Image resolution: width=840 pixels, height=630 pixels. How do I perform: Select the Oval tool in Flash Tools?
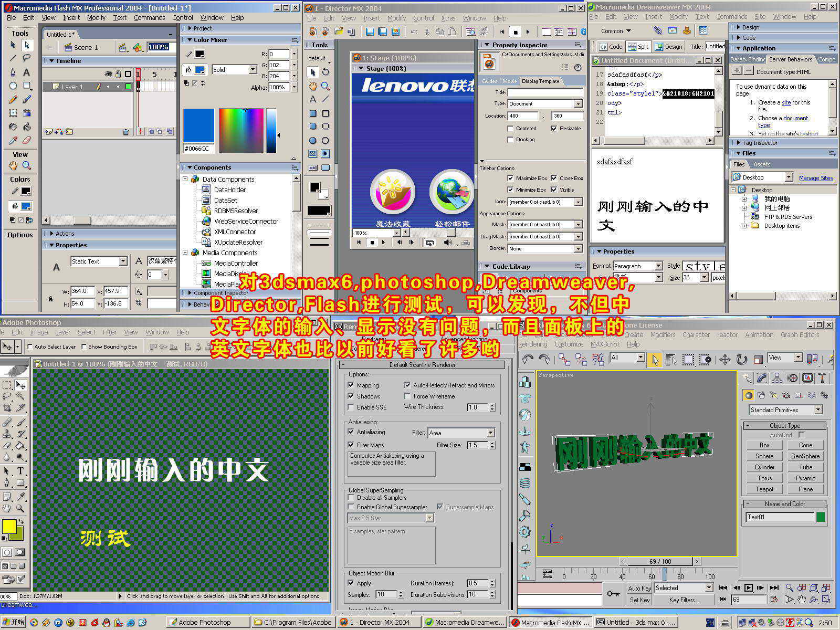13,86
